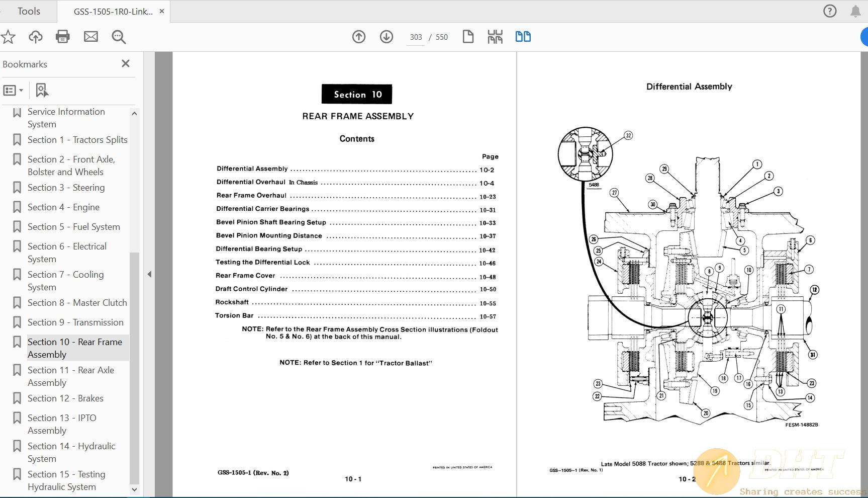Open the find text magnifier tool

119,37
